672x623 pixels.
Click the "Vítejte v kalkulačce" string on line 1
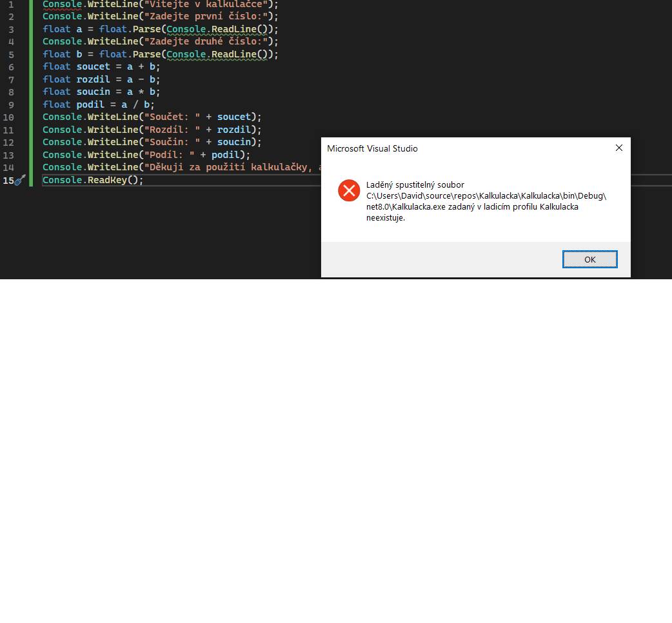click(x=206, y=5)
